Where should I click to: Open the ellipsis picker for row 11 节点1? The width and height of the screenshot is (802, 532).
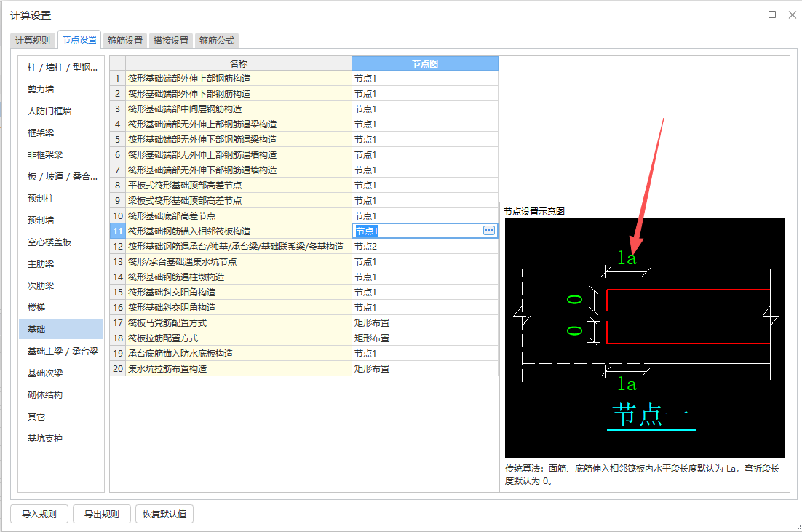click(489, 230)
